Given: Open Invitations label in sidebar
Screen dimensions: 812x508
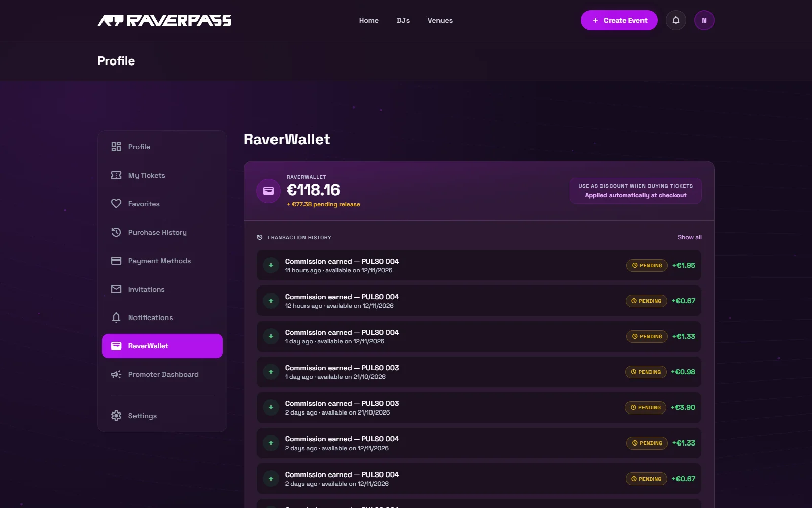Looking at the screenshot, I should tap(146, 289).
